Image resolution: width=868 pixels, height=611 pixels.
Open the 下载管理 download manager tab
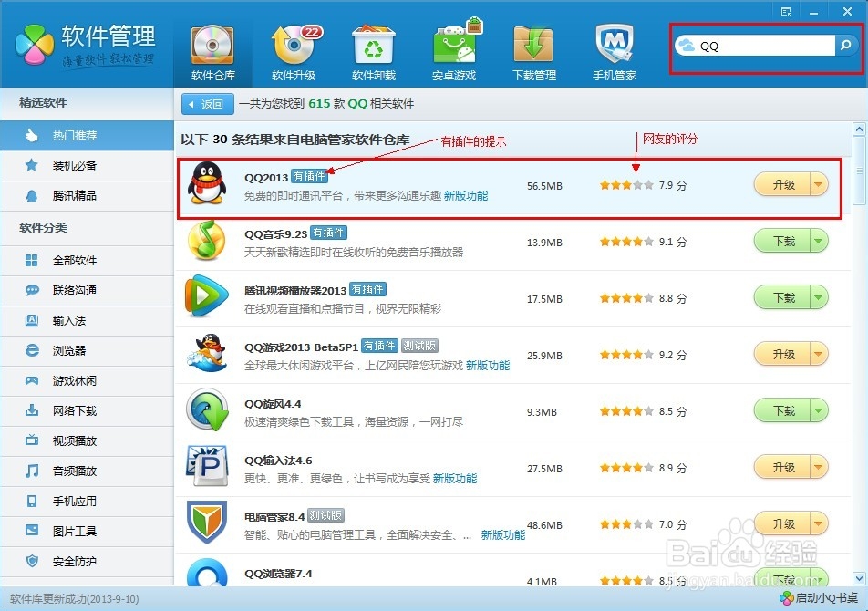pos(534,54)
